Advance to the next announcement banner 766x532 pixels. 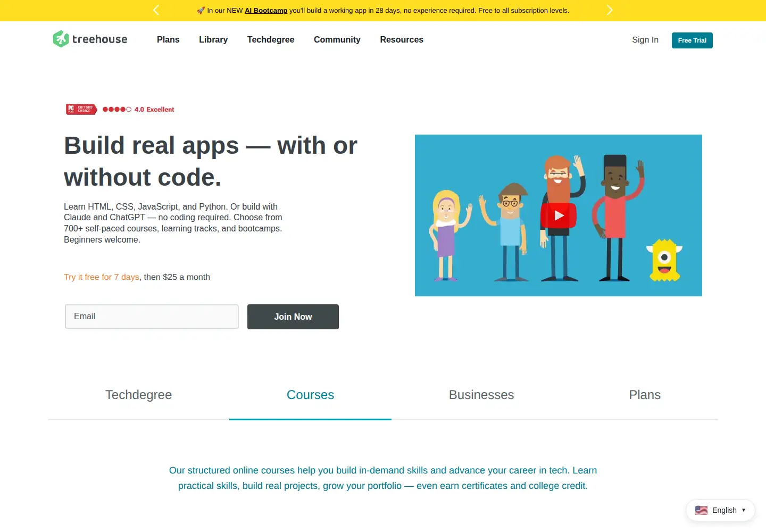pyautogui.click(x=610, y=10)
